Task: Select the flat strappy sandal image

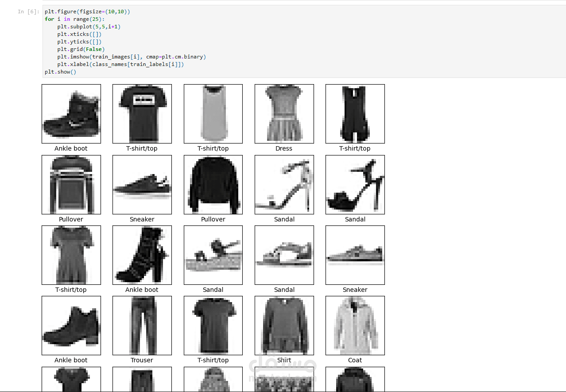Action: [x=284, y=255]
